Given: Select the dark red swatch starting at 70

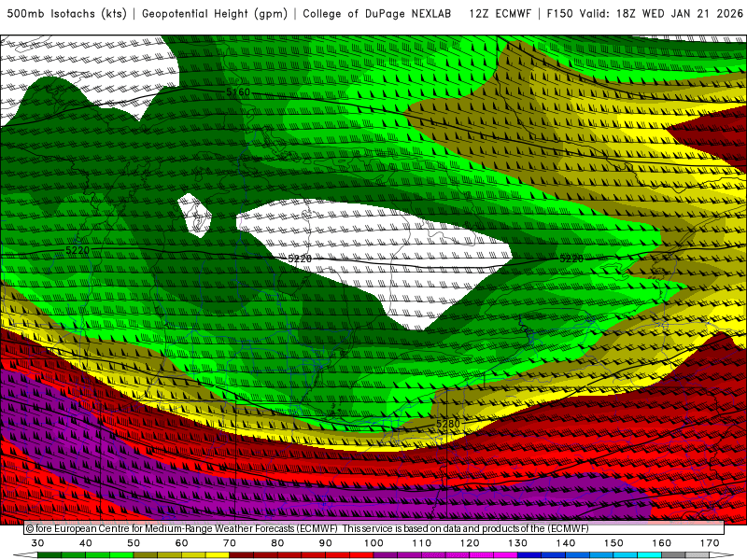Looking at the screenshot, I should coord(242,555).
